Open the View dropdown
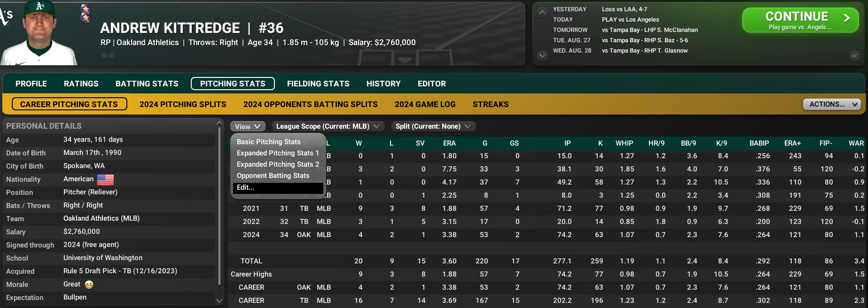 [x=248, y=126]
